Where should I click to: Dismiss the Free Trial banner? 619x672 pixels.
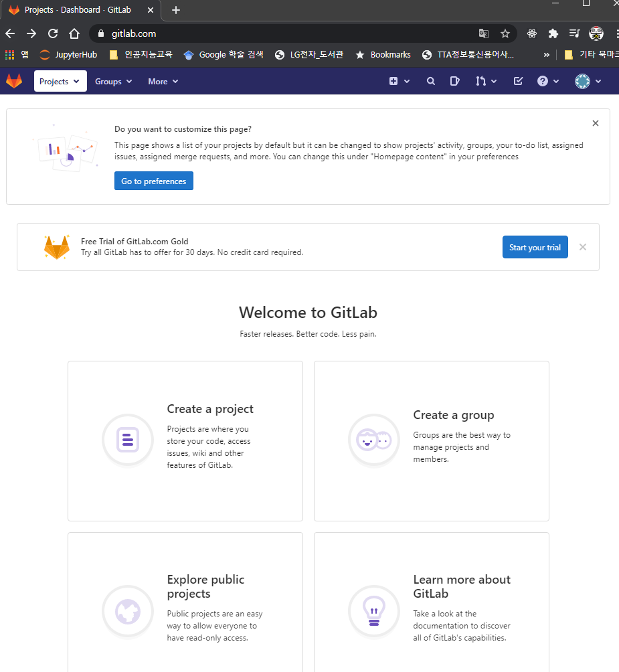[x=583, y=247]
